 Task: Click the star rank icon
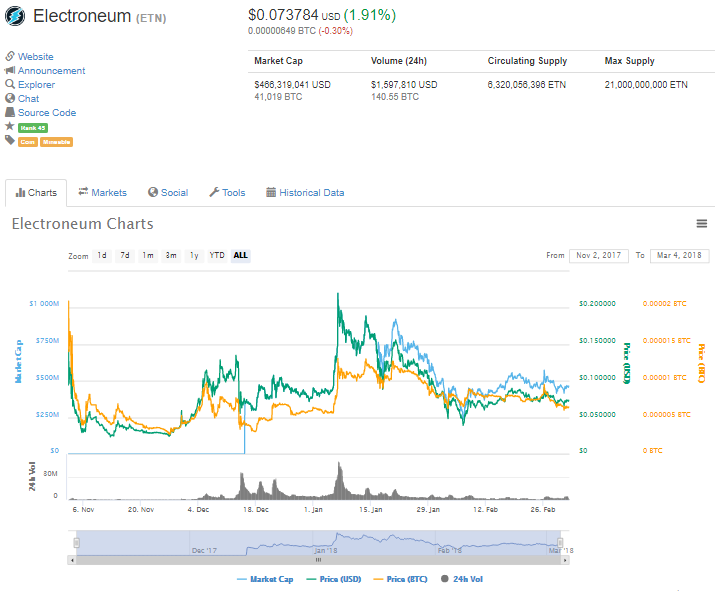[10, 126]
